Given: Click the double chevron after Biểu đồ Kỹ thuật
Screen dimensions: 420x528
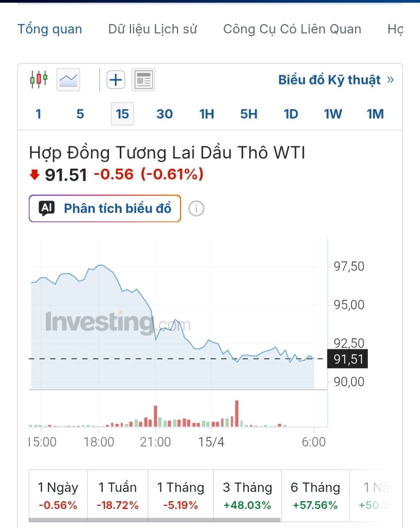Looking at the screenshot, I should pos(391,80).
